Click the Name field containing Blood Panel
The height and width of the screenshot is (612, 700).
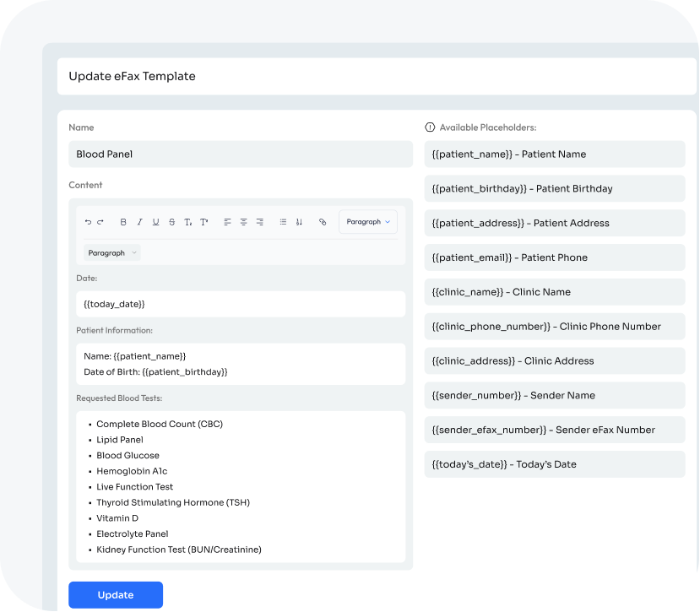241,154
